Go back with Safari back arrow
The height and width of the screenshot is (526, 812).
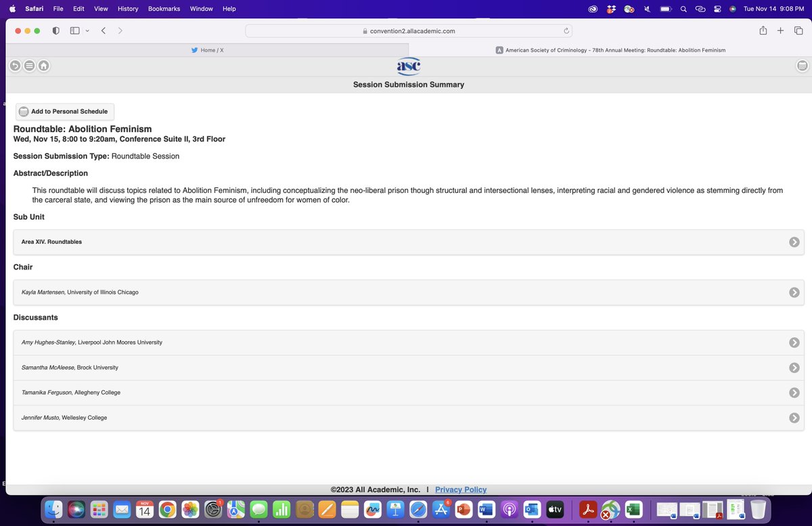click(104, 30)
